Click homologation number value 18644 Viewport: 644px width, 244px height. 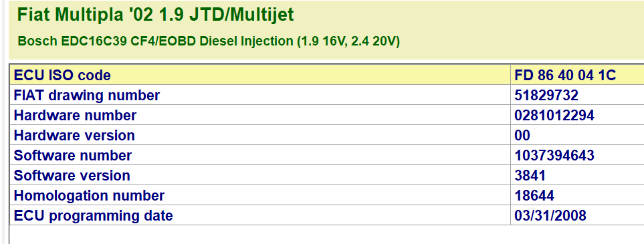click(x=534, y=195)
